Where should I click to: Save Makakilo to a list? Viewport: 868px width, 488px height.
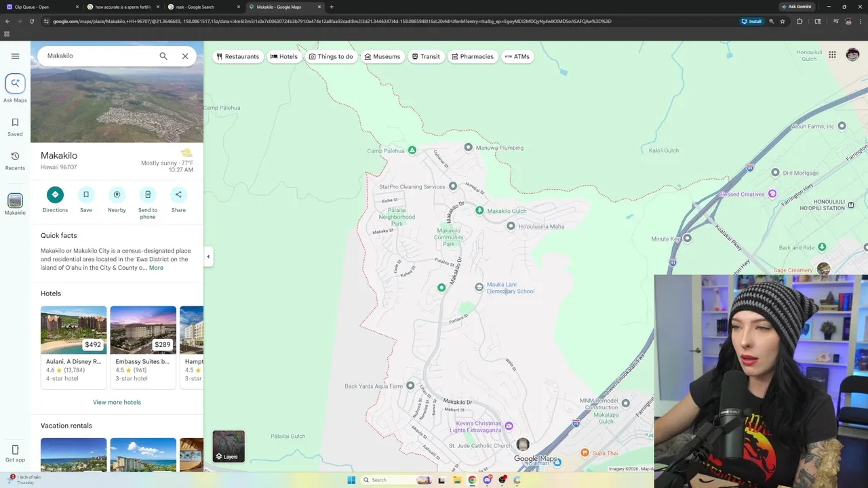click(86, 200)
